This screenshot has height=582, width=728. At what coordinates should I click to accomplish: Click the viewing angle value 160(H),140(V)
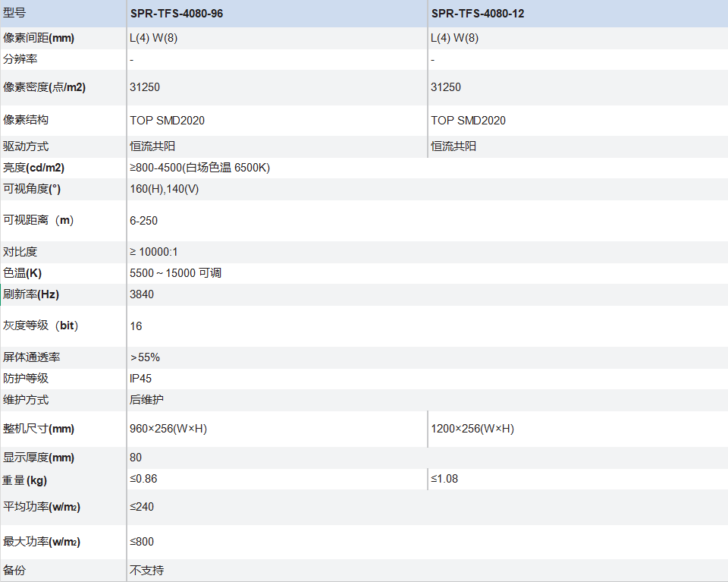[x=165, y=189]
